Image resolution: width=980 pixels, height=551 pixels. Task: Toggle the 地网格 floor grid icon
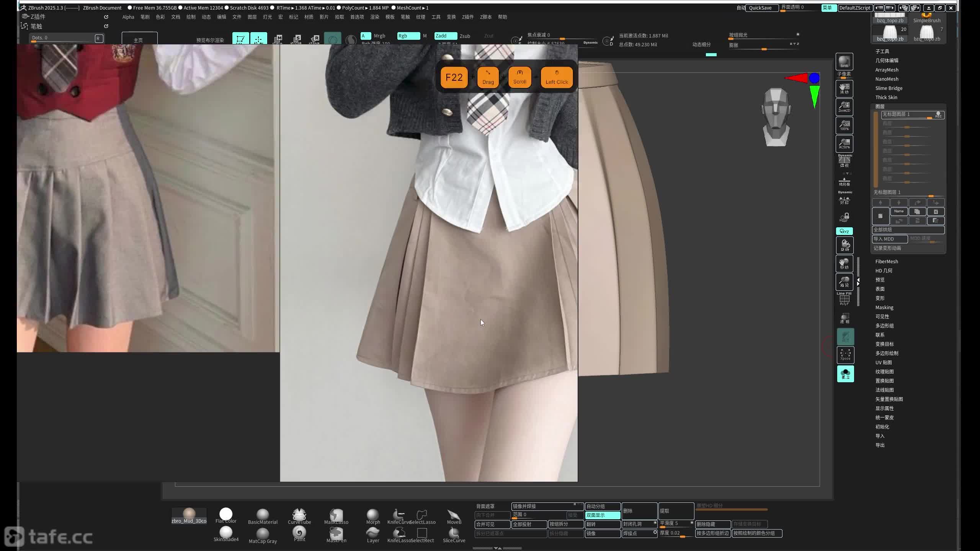tap(844, 181)
